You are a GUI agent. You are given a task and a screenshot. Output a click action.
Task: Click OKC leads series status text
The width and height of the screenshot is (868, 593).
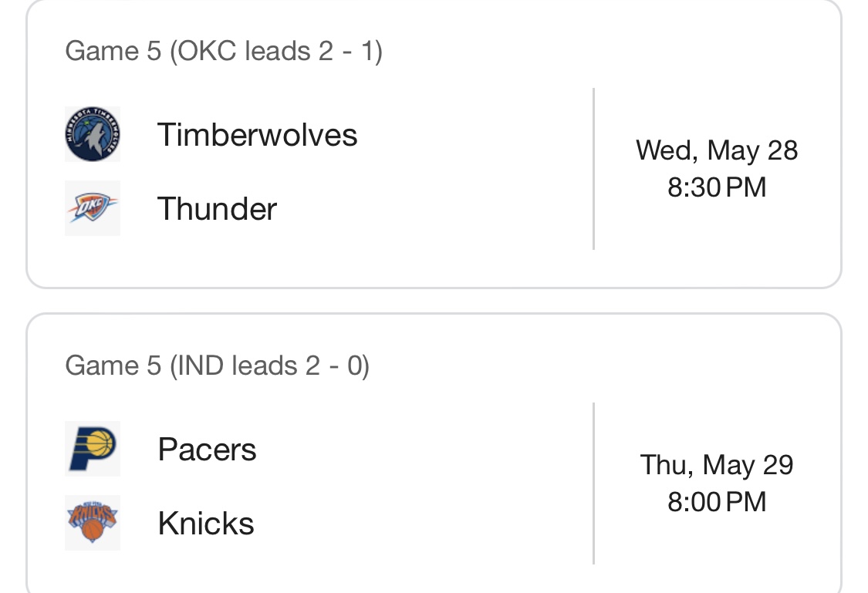pyautogui.click(x=275, y=51)
